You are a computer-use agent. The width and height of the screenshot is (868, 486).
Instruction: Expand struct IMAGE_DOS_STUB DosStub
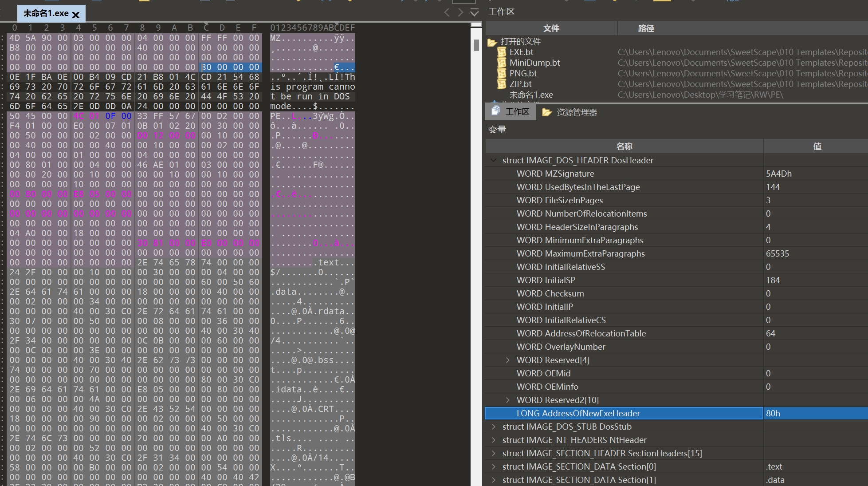(x=493, y=427)
